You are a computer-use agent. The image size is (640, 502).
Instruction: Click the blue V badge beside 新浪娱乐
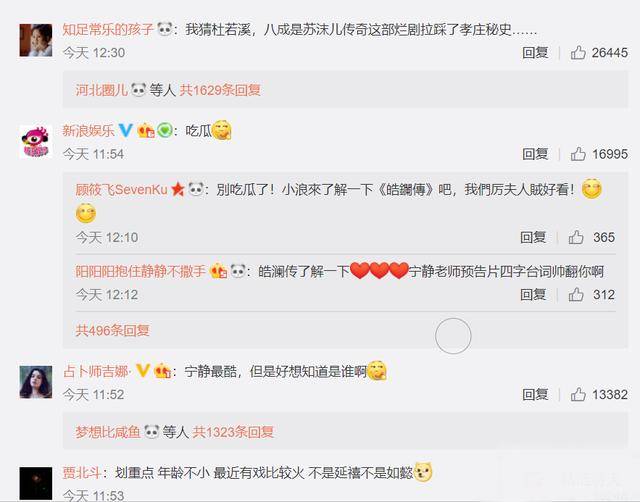click(x=125, y=131)
